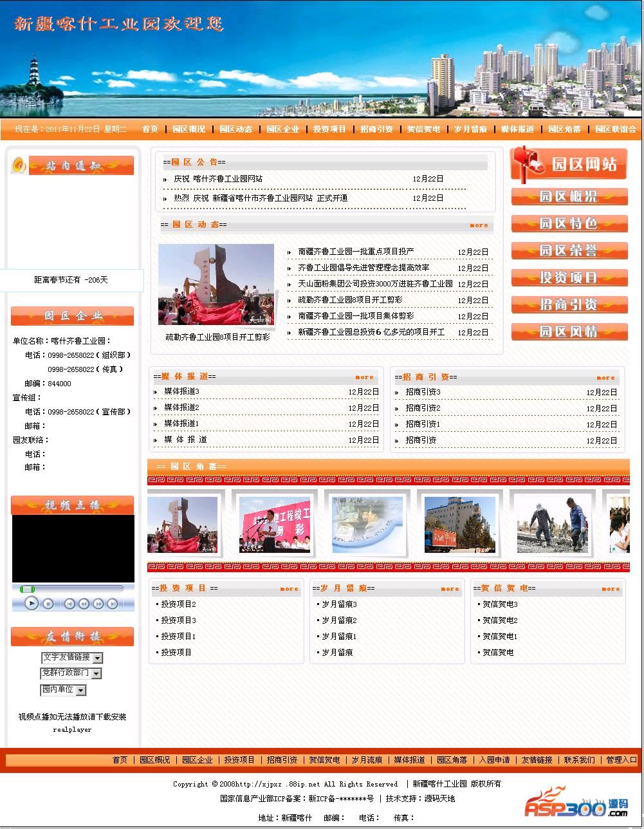Click the black video display area
This screenshot has width=644, height=829.
(73, 548)
